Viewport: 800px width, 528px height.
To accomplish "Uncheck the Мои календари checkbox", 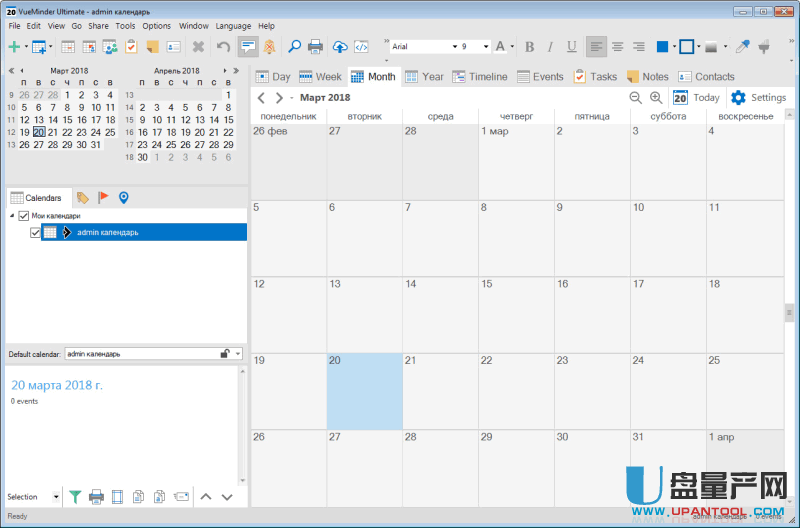I will (24, 216).
